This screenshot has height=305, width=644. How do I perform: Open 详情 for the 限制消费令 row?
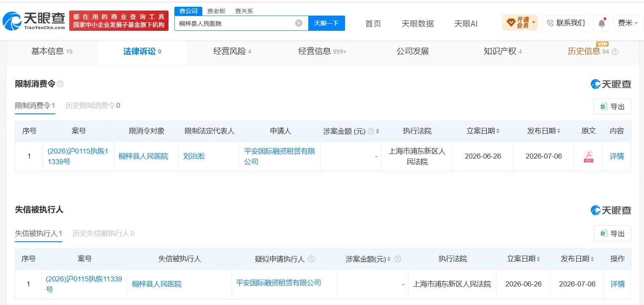coord(617,157)
